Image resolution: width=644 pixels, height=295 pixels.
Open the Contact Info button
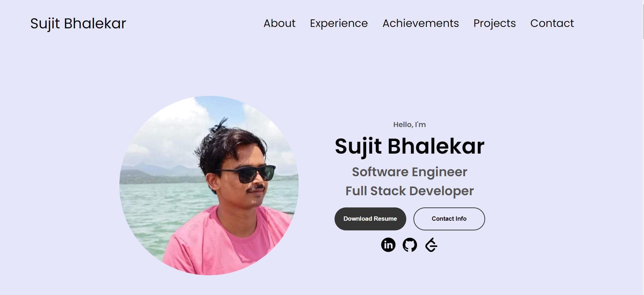click(449, 219)
